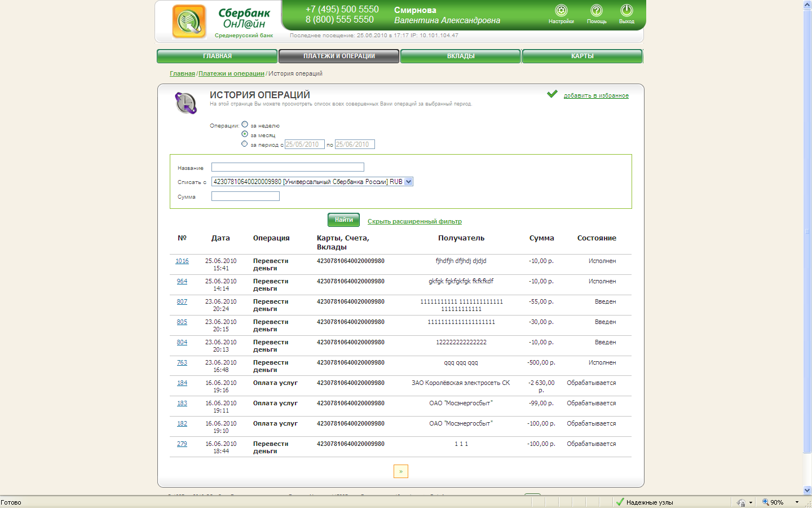This screenshot has height=508, width=812.
Task: Click the Sberbank Online logo icon
Action: 189,21
